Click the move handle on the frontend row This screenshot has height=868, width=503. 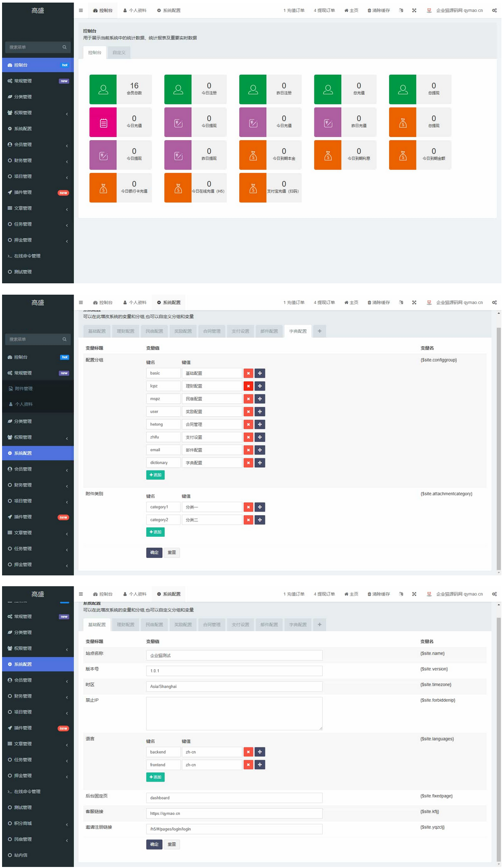(260, 765)
